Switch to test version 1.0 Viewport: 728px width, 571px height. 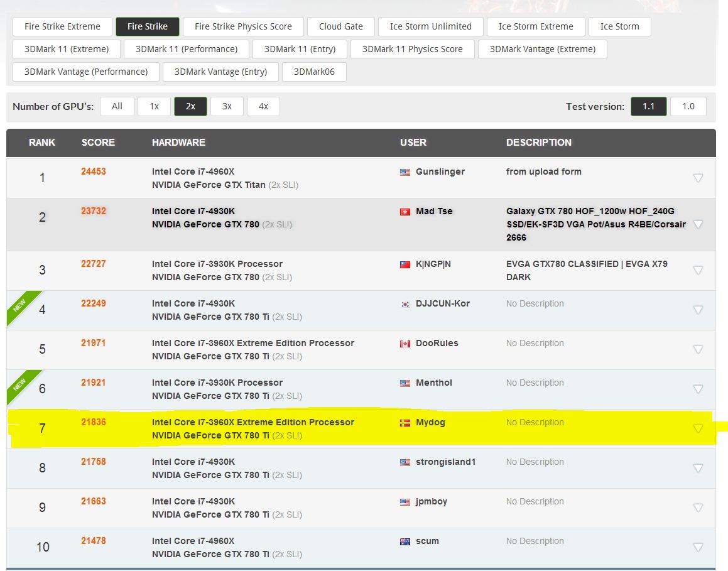click(688, 106)
